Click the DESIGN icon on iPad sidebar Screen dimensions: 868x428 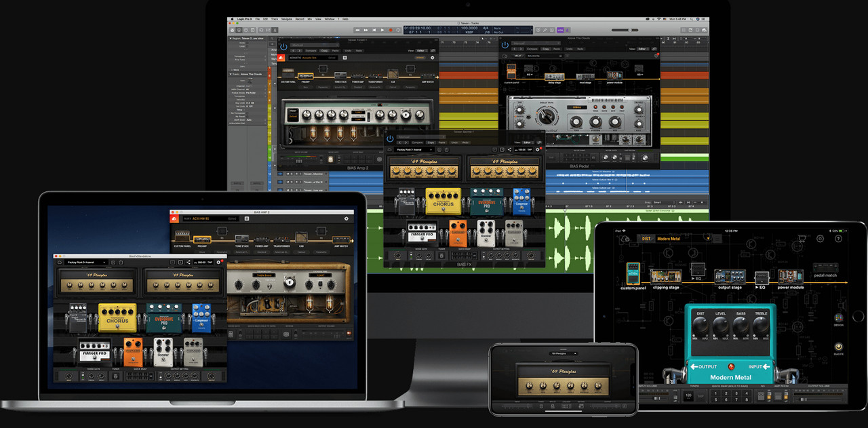[x=839, y=318]
